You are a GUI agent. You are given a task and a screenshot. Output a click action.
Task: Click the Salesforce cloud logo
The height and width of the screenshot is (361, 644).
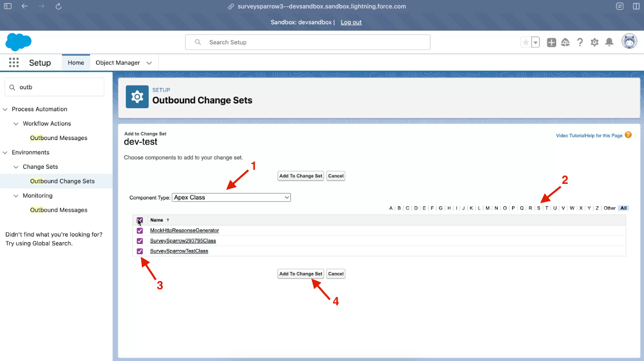[x=19, y=42]
